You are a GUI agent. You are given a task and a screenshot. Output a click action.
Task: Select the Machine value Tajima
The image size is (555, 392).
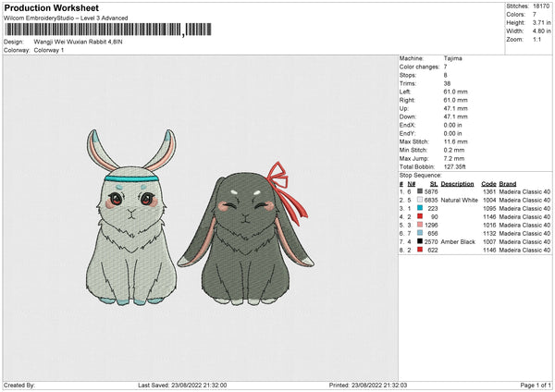(x=452, y=58)
